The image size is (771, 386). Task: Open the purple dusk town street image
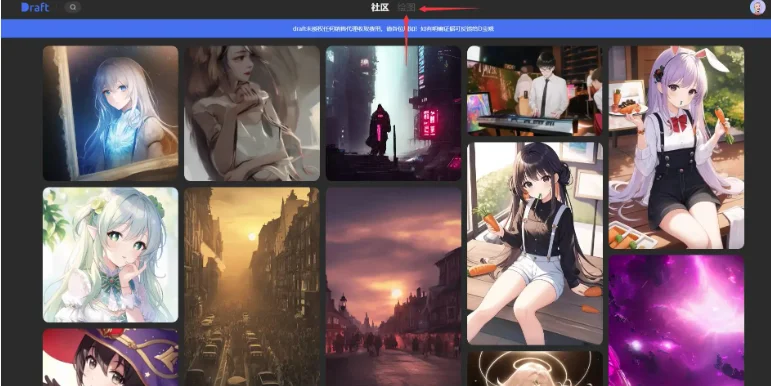[x=393, y=286]
